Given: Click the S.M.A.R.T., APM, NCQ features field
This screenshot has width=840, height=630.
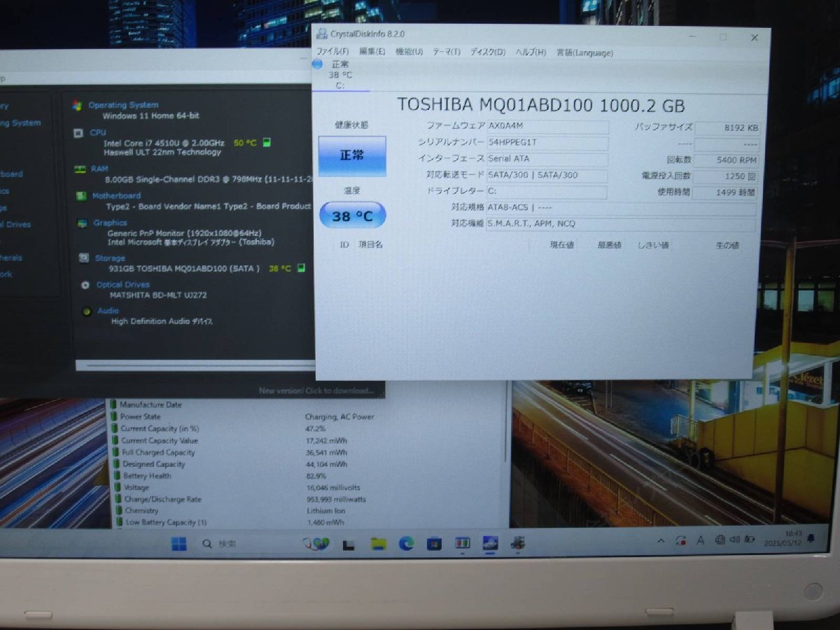Looking at the screenshot, I should tap(621, 224).
